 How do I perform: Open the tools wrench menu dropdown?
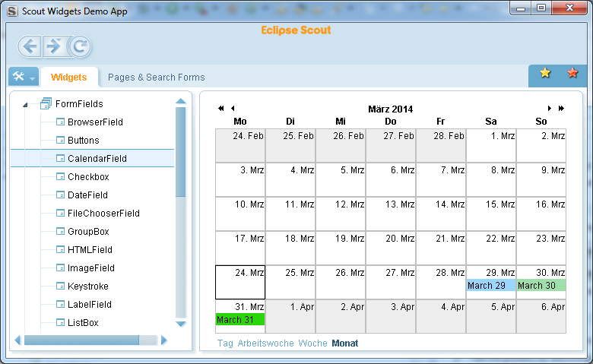(24, 77)
